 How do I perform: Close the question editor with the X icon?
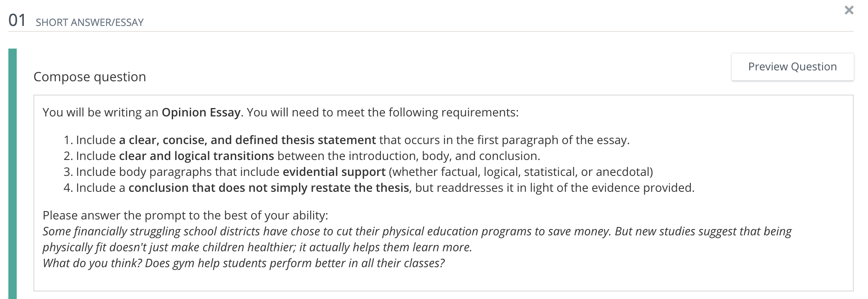pyautogui.click(x=849, y=10)
